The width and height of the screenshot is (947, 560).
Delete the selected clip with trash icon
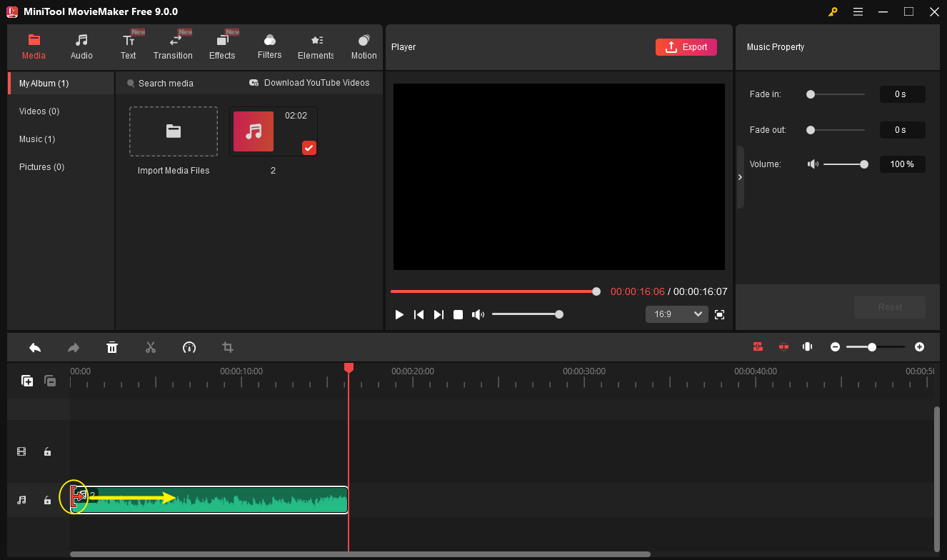(112, 347)
